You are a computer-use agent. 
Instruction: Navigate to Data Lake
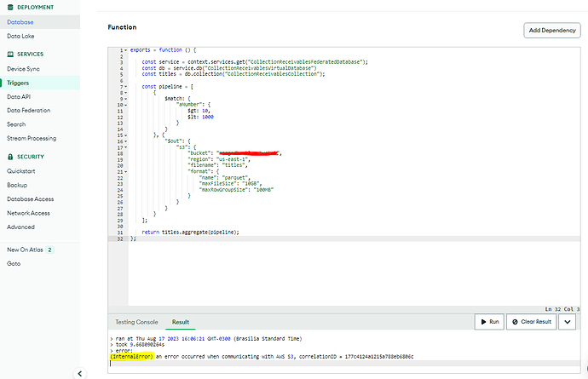(20, 36)
